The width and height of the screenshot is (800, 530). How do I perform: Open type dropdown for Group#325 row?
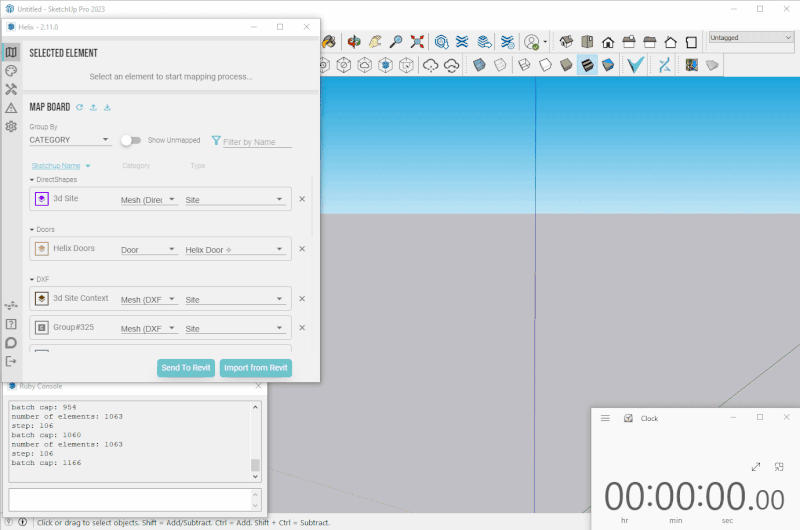pyautogui.click(x=234, y=329)
